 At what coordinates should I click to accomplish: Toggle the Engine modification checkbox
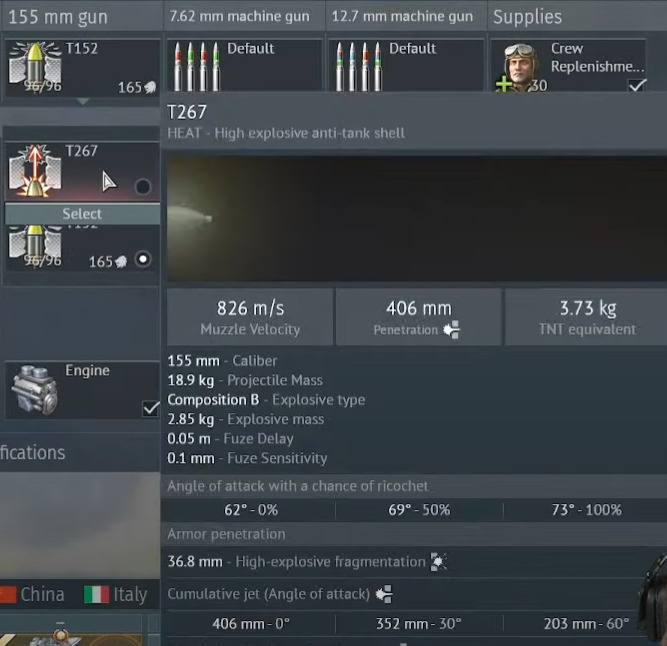(151, 409)
